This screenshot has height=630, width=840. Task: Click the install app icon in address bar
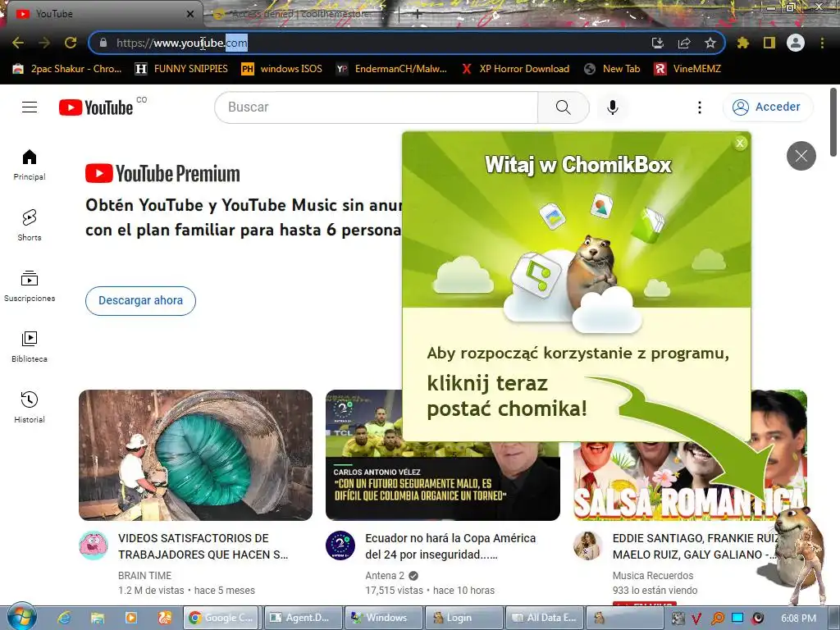(658, 43)
